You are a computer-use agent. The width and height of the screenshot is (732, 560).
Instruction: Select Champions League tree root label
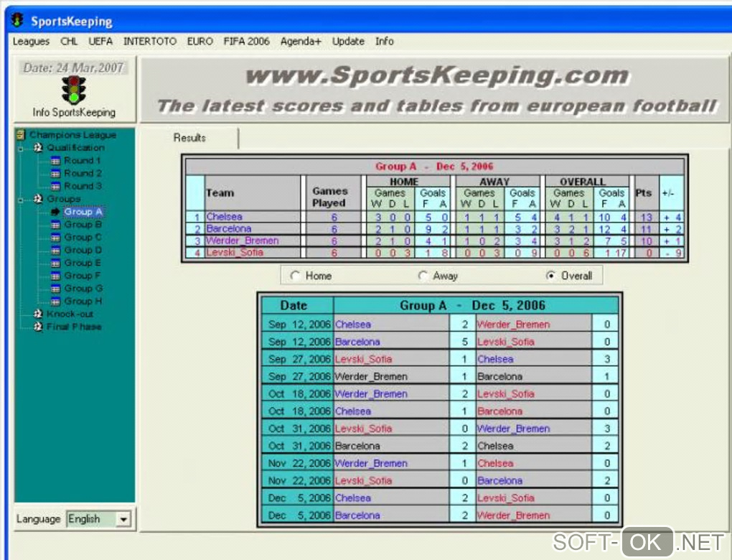click(72, 135)
